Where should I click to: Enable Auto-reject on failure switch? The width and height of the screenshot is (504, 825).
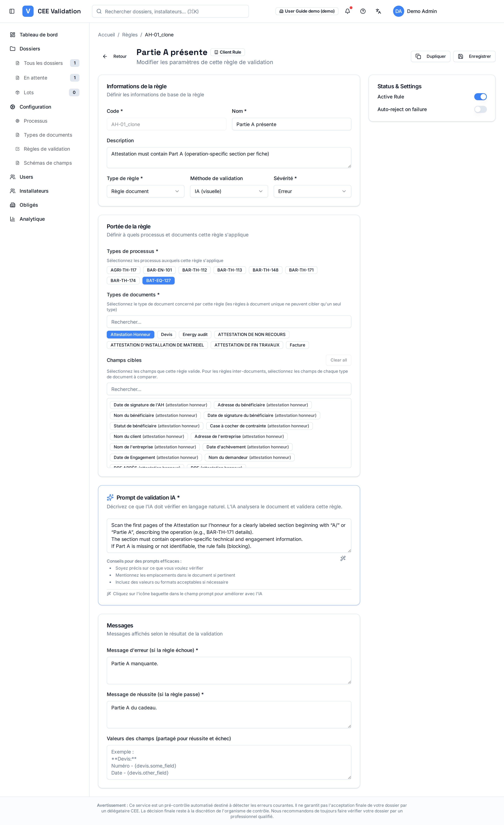480,109
